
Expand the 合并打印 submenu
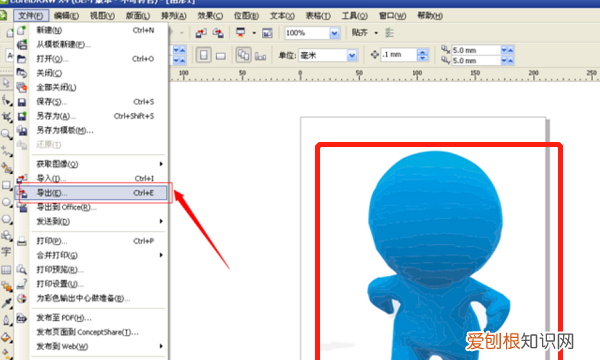point(161,255)
